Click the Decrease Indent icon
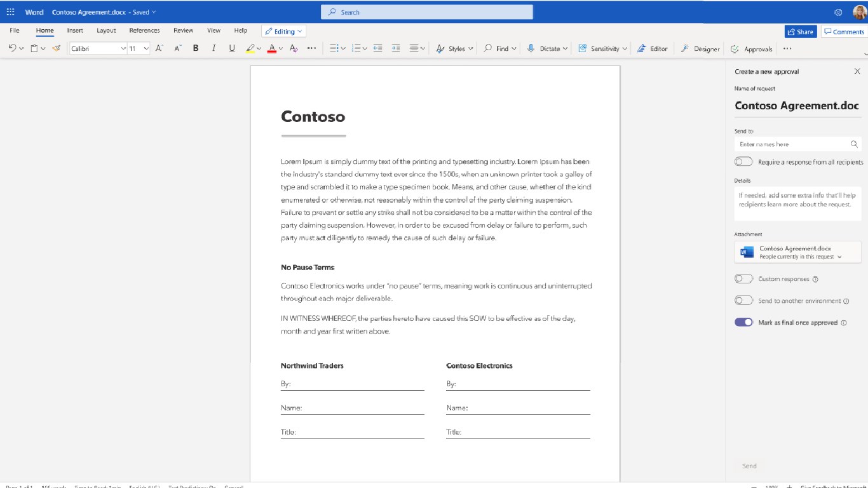The height and width of the screenshot is (488, 868). (x=377, y=48)
